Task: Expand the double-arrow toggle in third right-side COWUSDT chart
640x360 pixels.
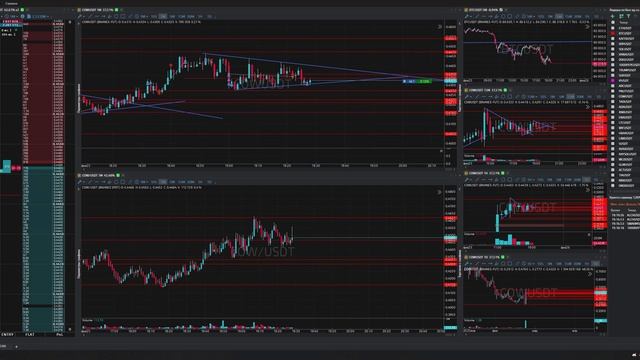Action: pyautogui.click(x=588, y=190)
